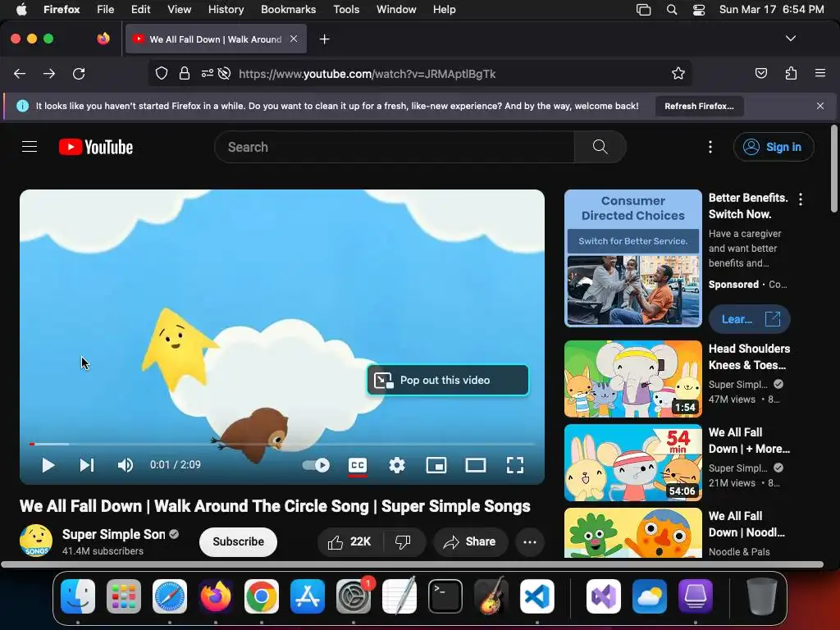Bookmark this page with the star
Image resolution: width=840 pixels, height=630 pixels.
678,73
